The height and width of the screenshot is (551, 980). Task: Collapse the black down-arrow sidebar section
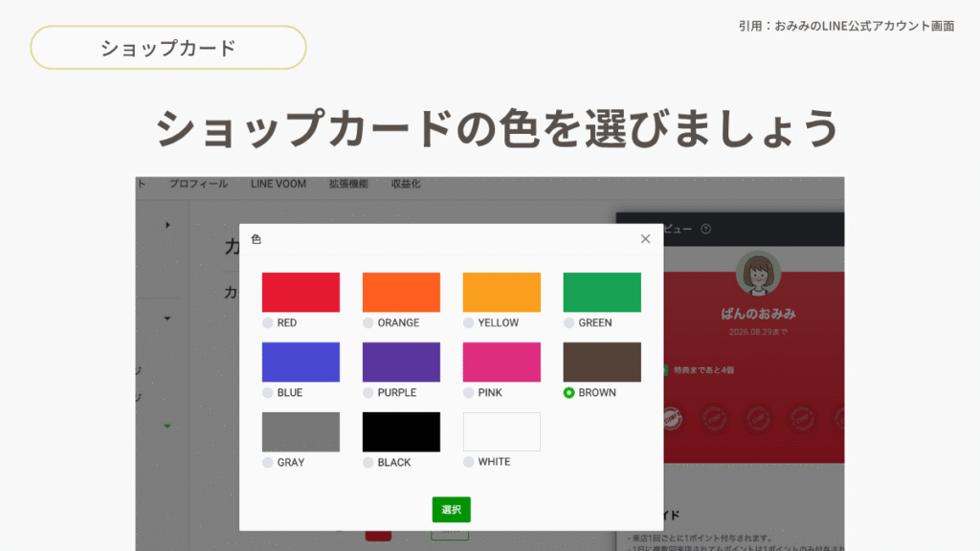tap(167, 319)
